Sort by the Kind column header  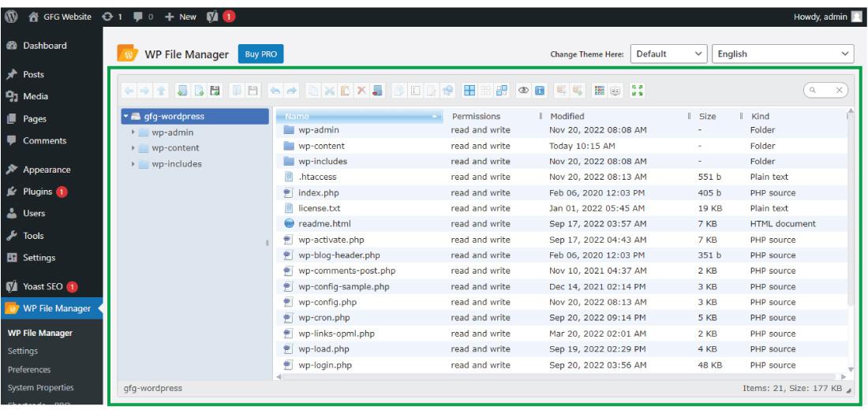tap(761, 116)
